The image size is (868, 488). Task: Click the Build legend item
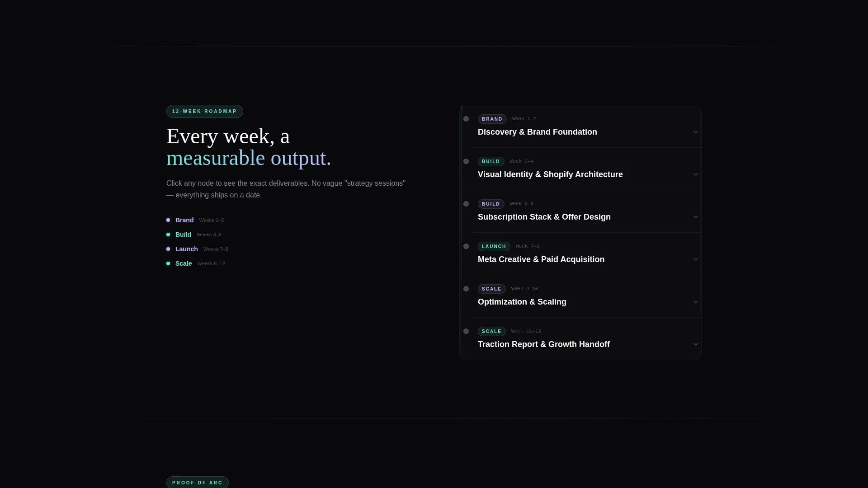[194, 235]
